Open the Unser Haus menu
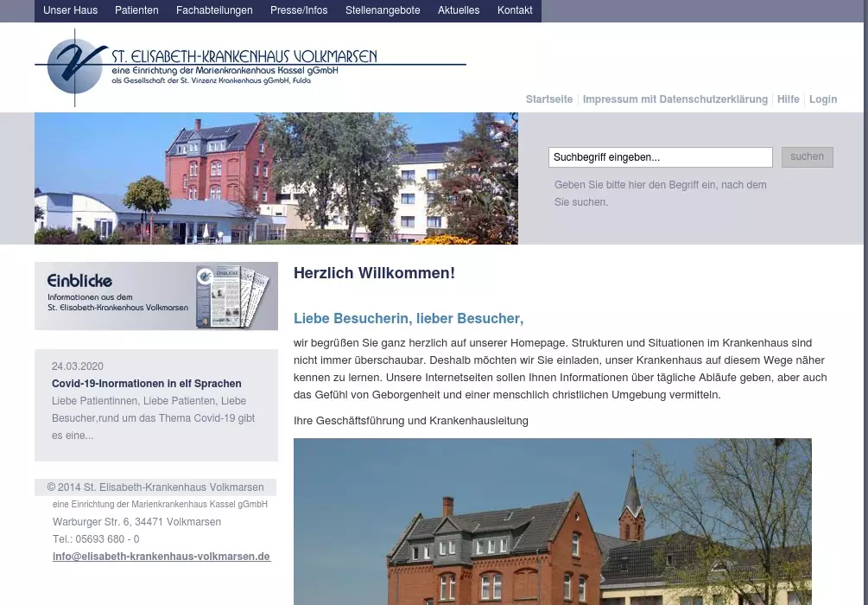868x605 pixels. click(x=70, y=10)
